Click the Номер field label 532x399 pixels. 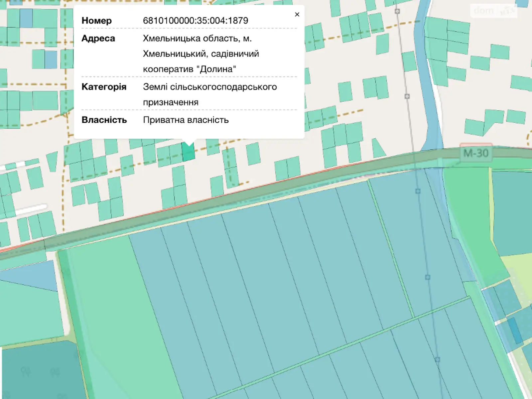[96, 21]
